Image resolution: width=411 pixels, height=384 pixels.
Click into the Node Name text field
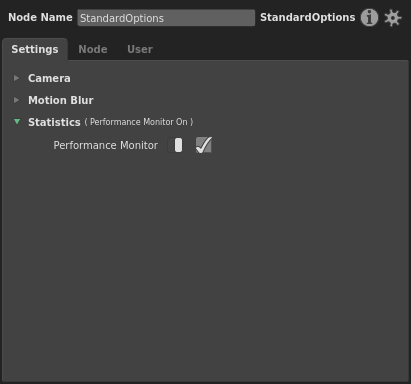pyautogui.click(x=166, y=18)
